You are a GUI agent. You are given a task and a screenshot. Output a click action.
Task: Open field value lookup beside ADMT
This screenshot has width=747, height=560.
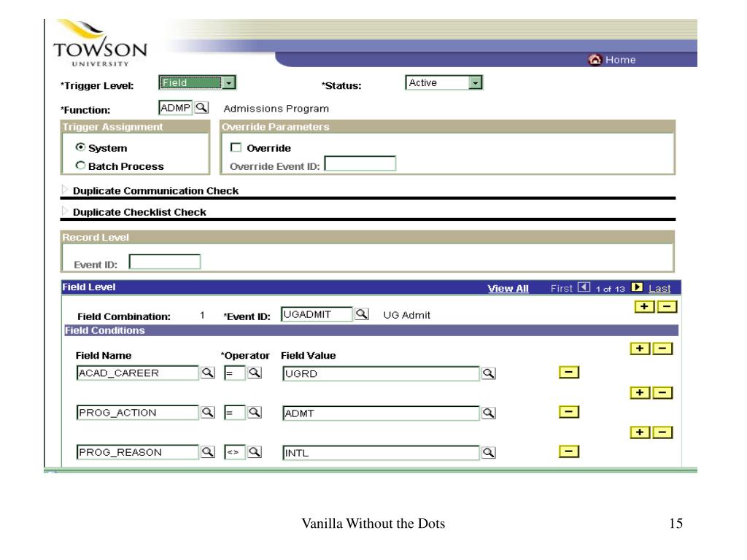(488, 413)
